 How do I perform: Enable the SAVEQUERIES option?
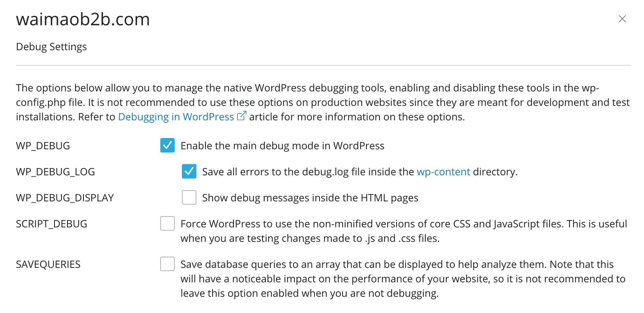pyautogui.click(x=168, y=264)
